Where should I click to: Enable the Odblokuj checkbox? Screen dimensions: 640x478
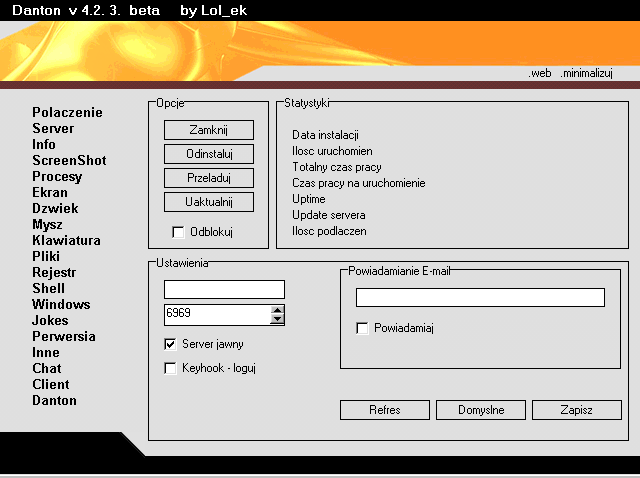(179, 233)
